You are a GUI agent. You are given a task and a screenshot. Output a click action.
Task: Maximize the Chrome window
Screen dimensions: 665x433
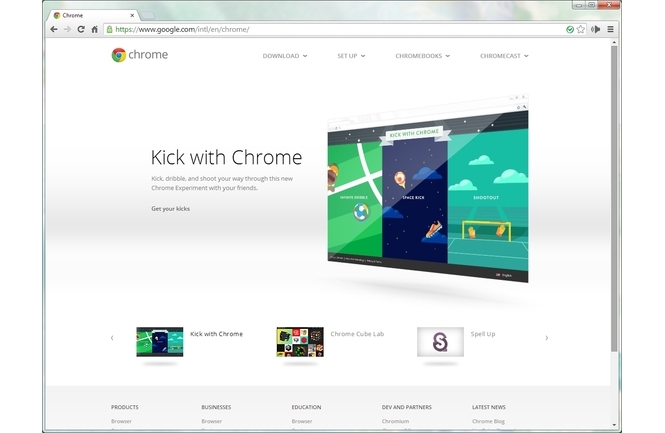point(591,5)
